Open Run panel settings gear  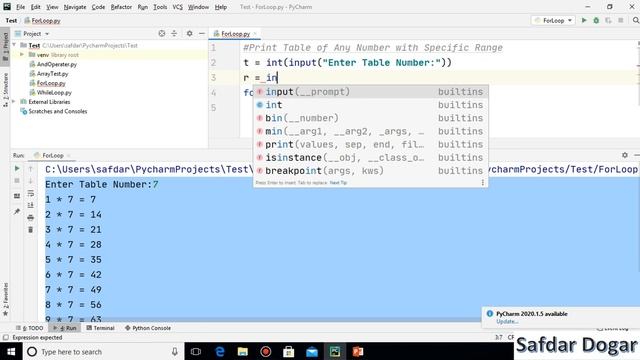pyautogui.click(x=624, y=155)
